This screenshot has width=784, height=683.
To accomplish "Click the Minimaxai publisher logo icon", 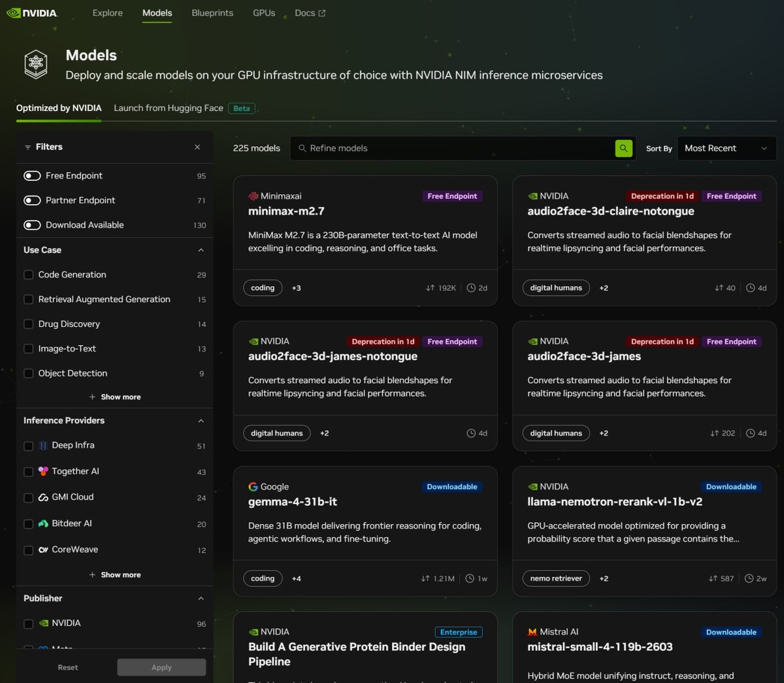I will point(253,196).
